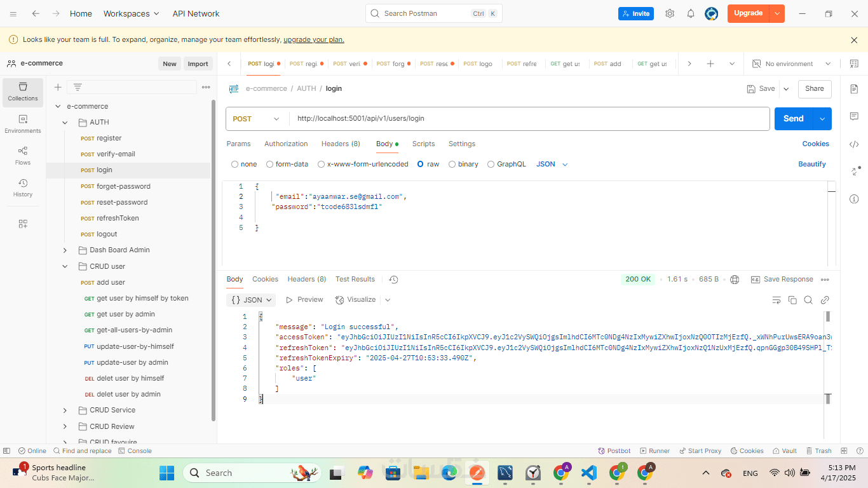Open Postbot in the status bar
This screenshot has width=868, height=488.
click(x=614, y=451)
